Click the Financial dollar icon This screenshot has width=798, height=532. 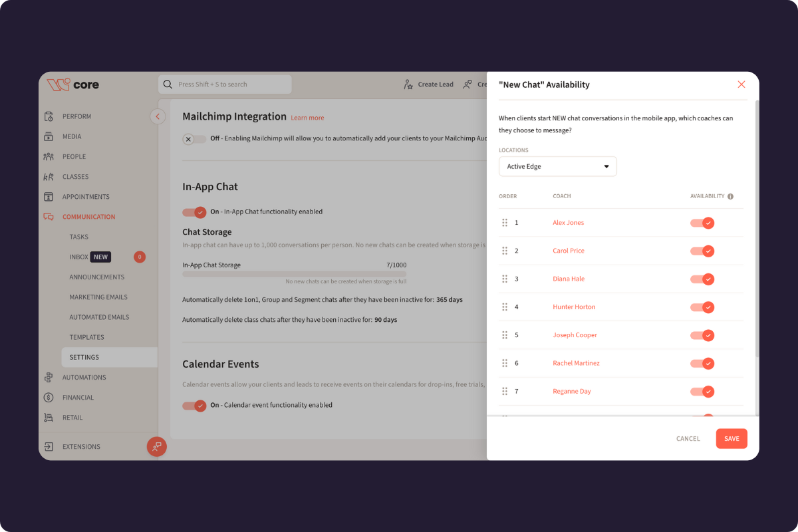tap(49, 398)
